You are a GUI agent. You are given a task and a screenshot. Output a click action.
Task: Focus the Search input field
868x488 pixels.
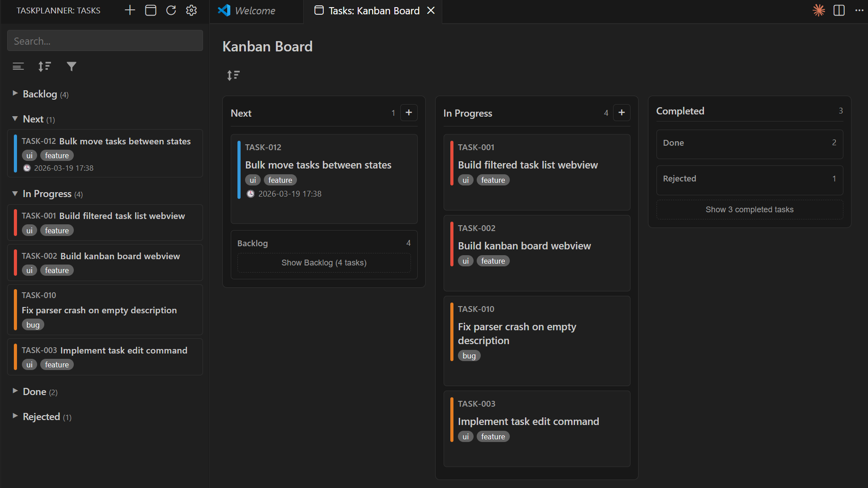point(105,41)
